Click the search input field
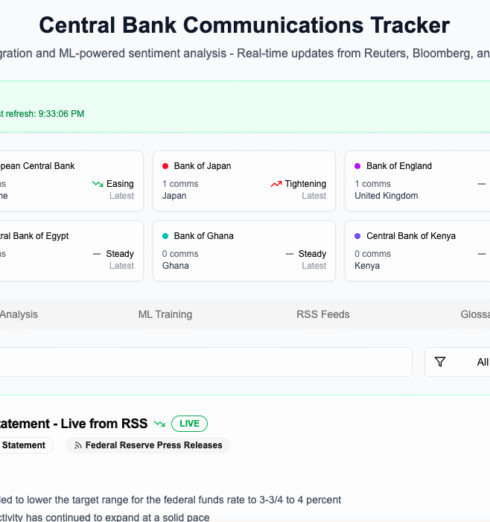Viewport: 490px width, 522px height. coord(205,362)
